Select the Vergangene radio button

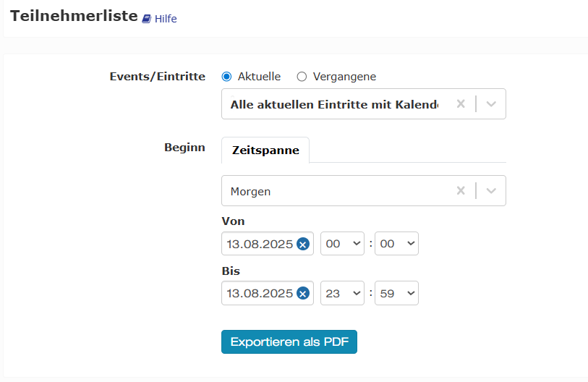pos(302,77)
